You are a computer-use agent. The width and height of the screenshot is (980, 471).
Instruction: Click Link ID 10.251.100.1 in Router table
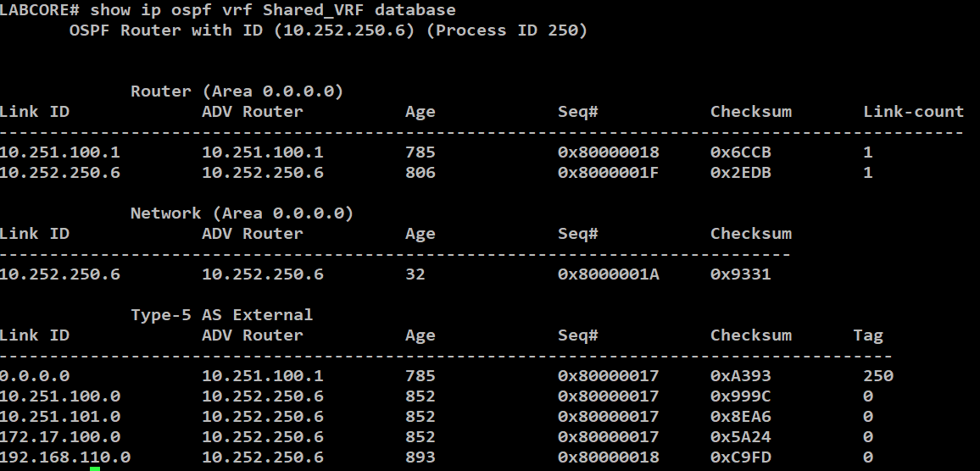(60, 152)
